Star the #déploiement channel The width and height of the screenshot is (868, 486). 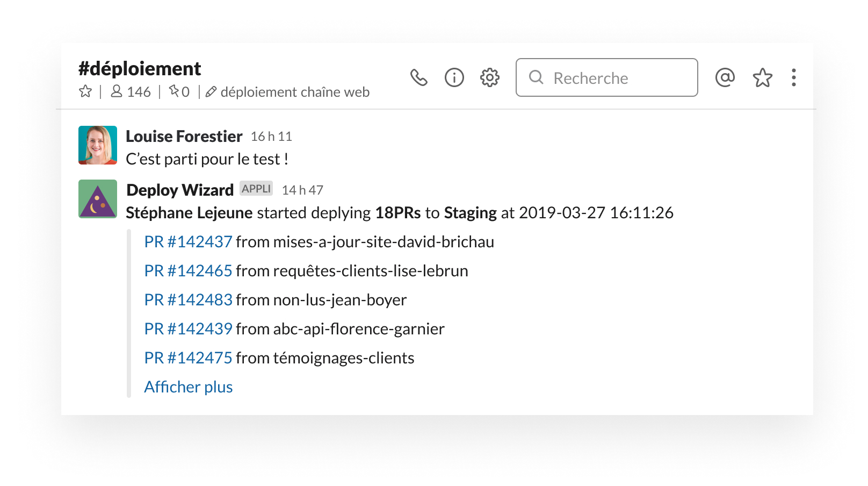[85, 92]
